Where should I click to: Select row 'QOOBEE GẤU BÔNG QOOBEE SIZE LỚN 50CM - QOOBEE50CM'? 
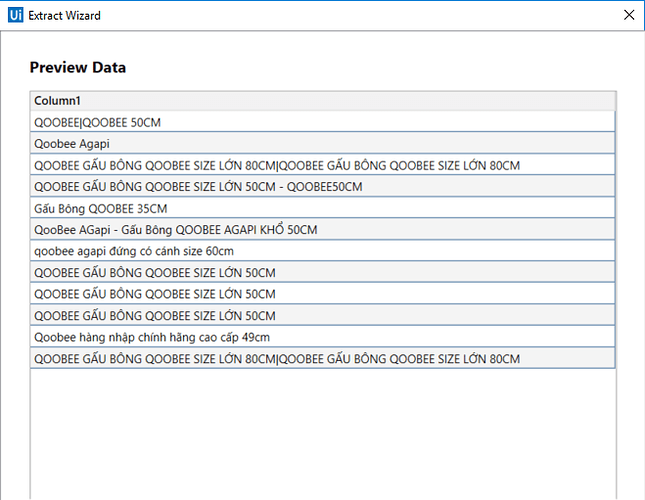pyautogui.click(x=322, y=187)
